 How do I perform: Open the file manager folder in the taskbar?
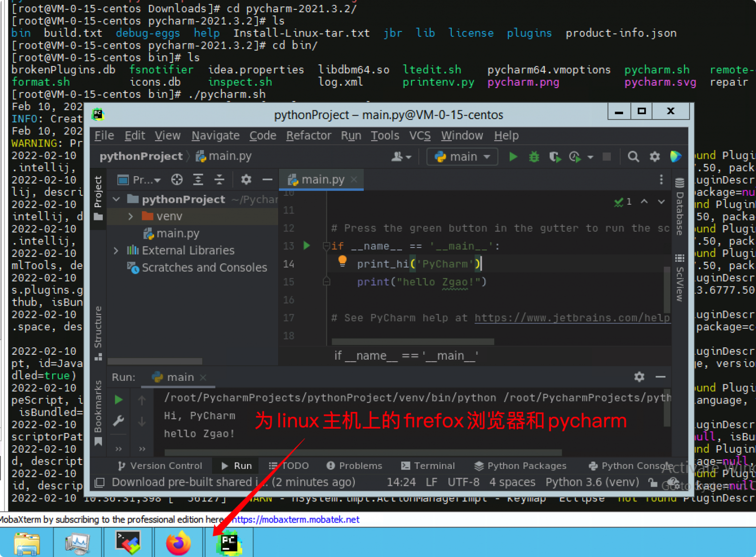tap(27, 544)
